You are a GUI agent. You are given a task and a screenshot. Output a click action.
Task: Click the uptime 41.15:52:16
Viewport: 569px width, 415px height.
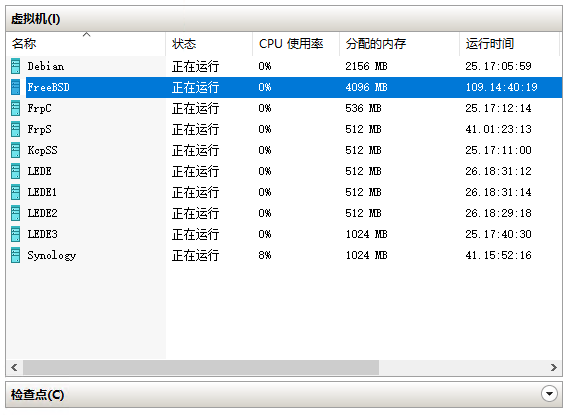[x=499, y=255]
